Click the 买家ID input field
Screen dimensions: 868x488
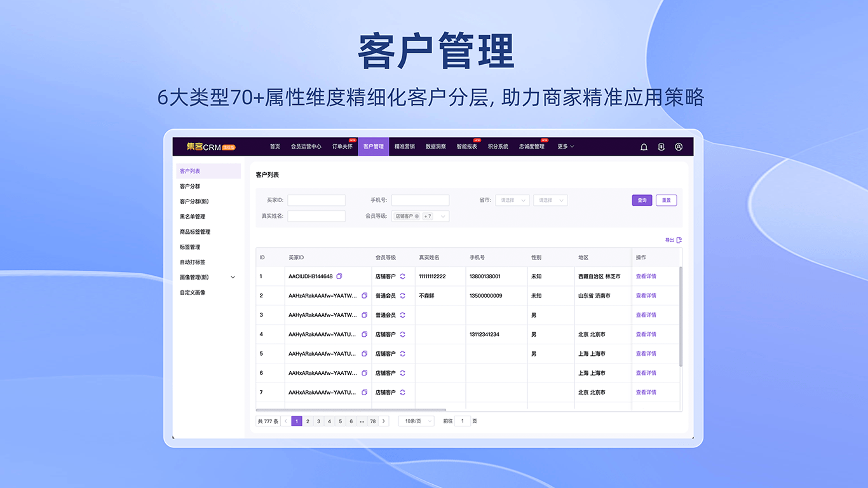(x=316, y=200)
